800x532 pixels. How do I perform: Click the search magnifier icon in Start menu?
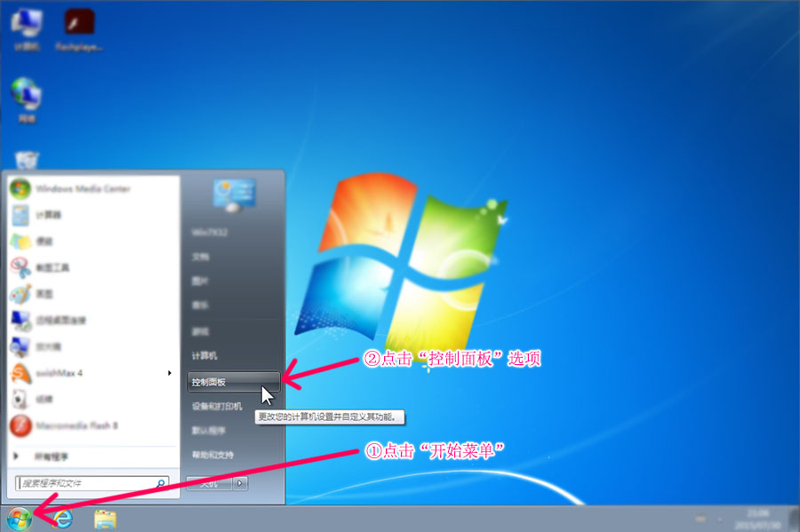coord(161,483)
